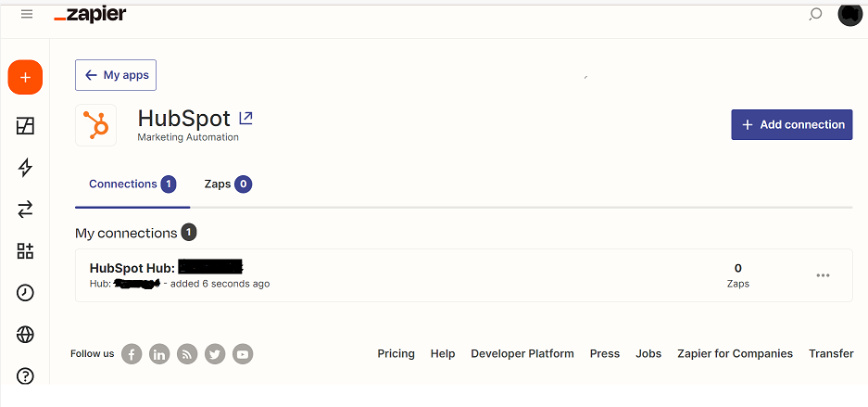Open the Developer Platform footer link
This screenshot has height=407, width=868.
pos(522,353)
